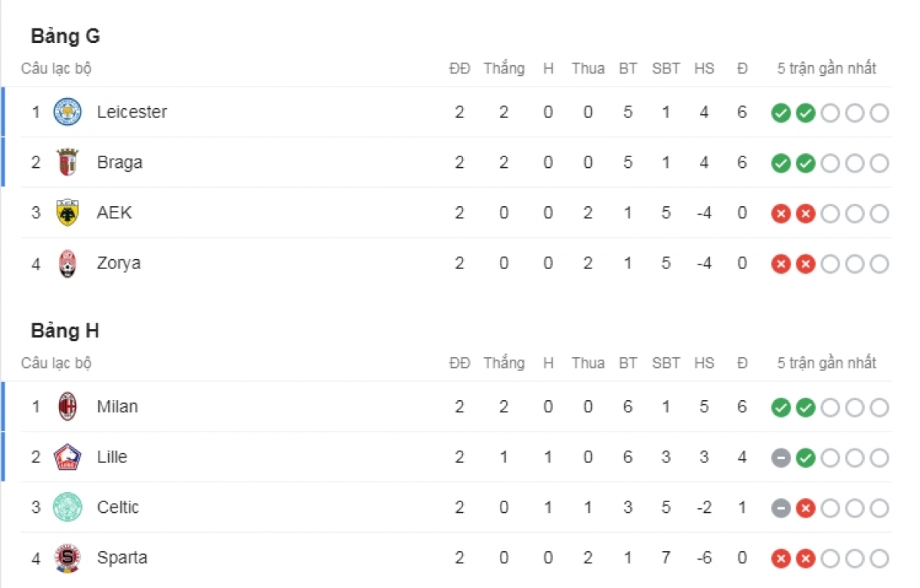This screenshot has width=920, height=588.
Task: Click '5 trận gần nhất' header in Bảng H
Action: [x=826, y=363]
